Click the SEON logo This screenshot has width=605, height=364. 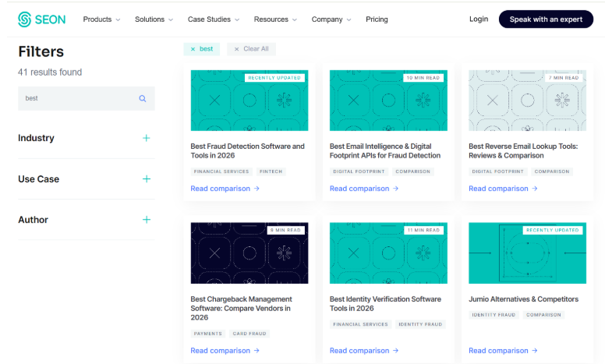41,19
